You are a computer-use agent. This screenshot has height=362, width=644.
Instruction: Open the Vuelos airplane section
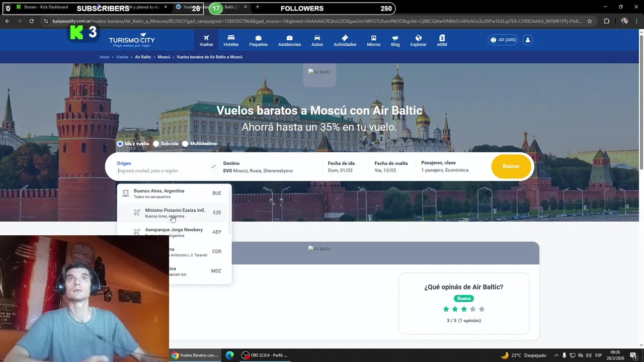(x=206, y=41)
